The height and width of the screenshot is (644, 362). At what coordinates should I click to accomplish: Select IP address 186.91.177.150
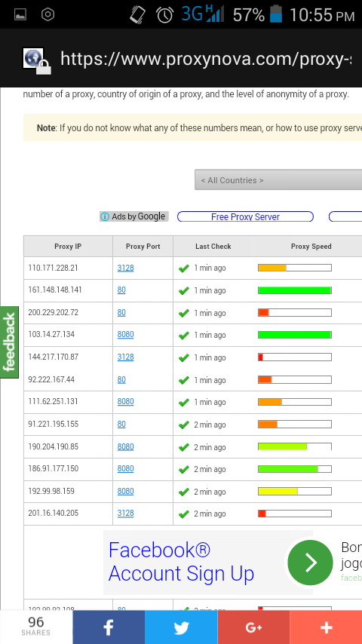[x=53, y=468]
